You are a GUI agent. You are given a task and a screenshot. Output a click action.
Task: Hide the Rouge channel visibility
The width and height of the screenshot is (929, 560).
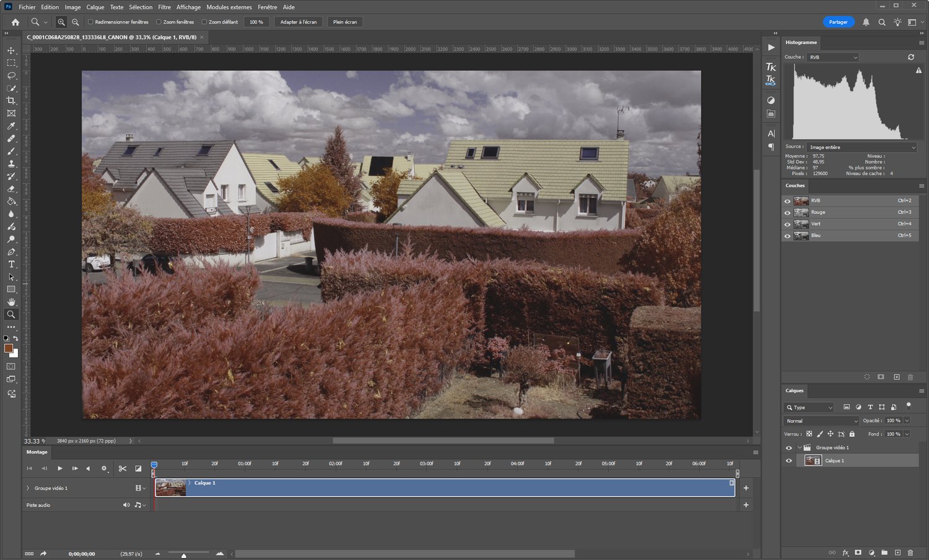tap(788, 212)
